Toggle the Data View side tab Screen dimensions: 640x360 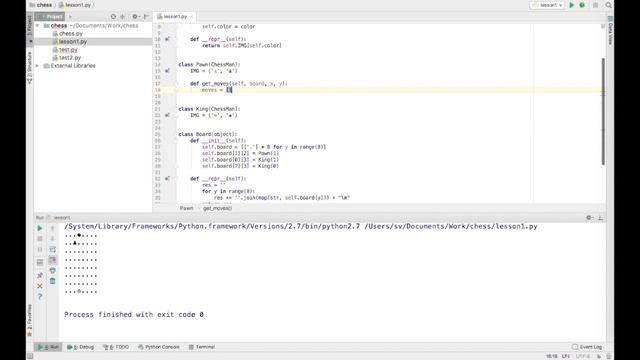click(x=610, y=31)
